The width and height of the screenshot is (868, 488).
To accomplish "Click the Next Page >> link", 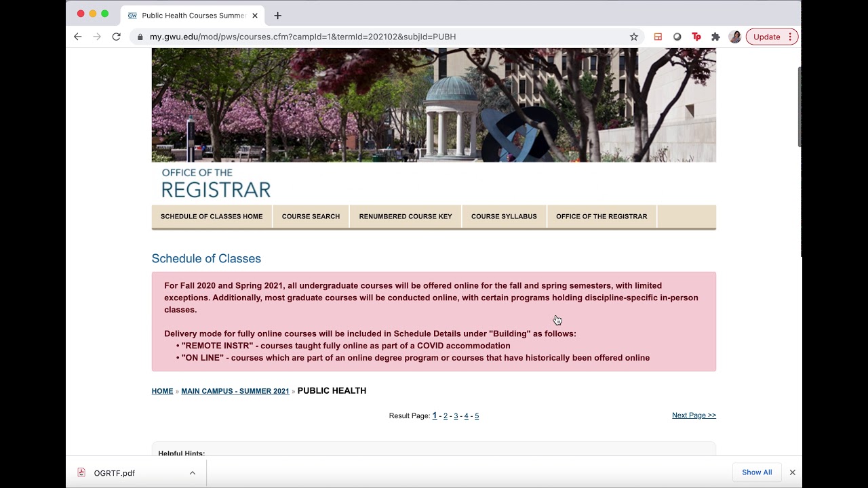I will click(694, 415).
